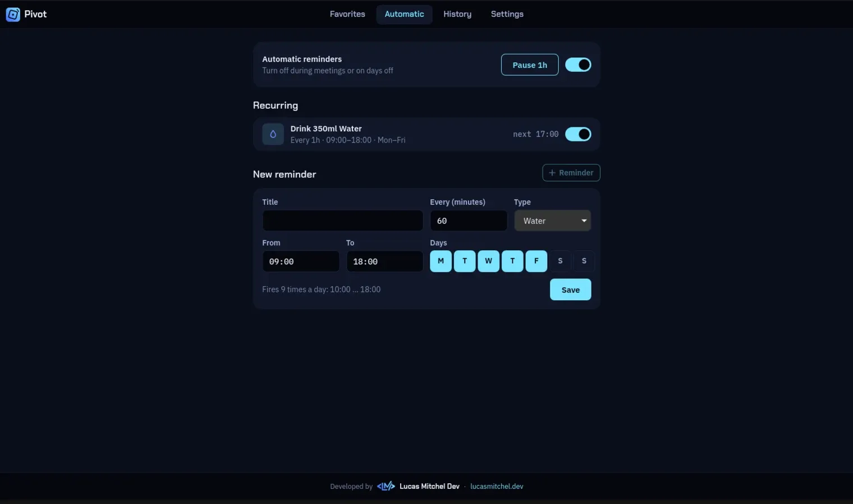This screenshot has height=504, width=853.
Task: Click the "next 17:00" text
Action: 535,134
